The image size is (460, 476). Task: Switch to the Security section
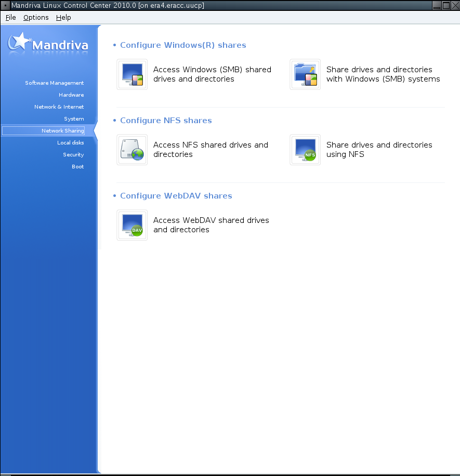click(73, 154)
